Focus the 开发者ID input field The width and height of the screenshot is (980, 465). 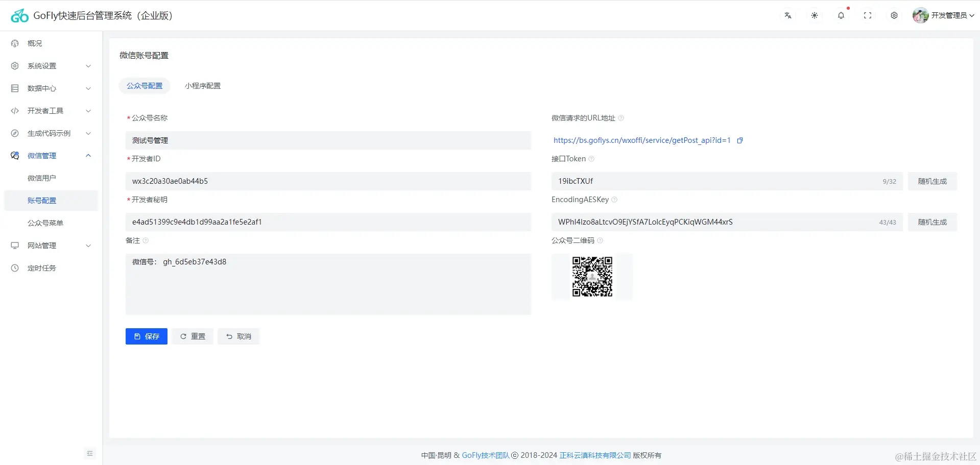pos(328,181)
